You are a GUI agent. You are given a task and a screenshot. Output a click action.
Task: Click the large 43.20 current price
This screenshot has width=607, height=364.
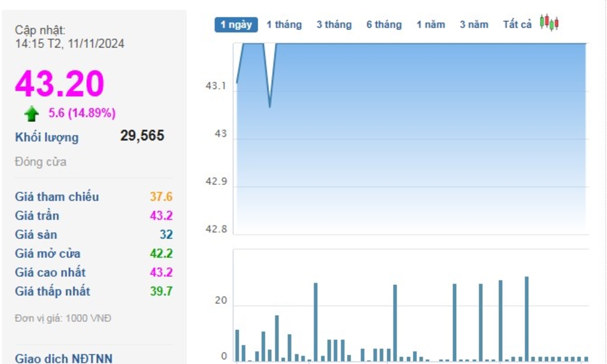coord(60,84)
